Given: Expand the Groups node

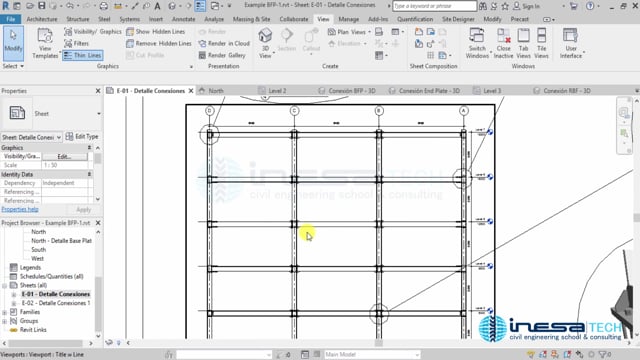Looking at the screenshot, I should pos(4,321).
